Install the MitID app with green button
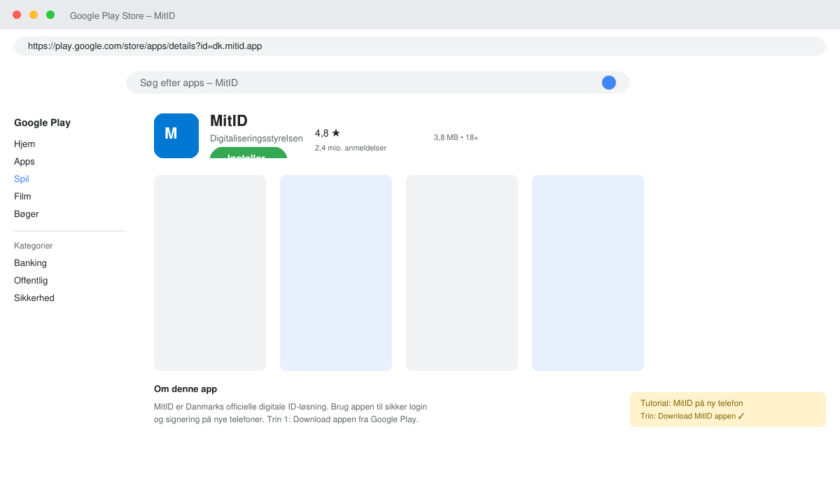The width and height of the screenshot is (840, 504). (248, 153)
